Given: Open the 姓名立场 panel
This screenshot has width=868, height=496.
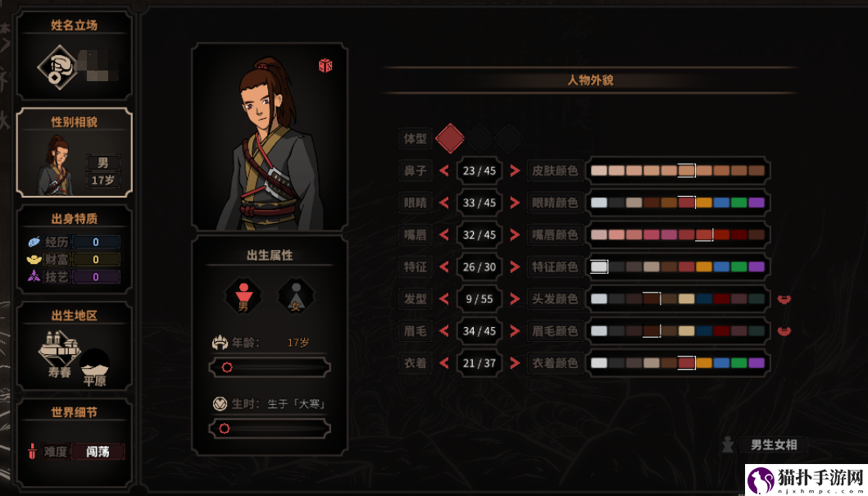Looking at the screenshot, I should coord(75,56).
